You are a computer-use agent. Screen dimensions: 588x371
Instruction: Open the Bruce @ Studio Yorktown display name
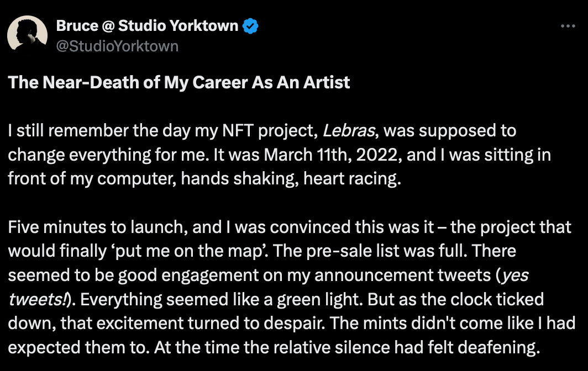tap(147, 26)
